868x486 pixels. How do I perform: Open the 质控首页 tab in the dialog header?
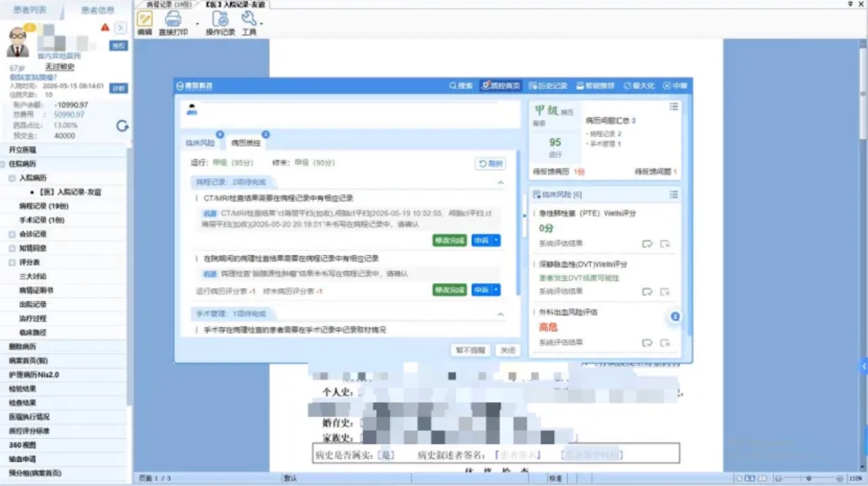click(x=501, y=86)
